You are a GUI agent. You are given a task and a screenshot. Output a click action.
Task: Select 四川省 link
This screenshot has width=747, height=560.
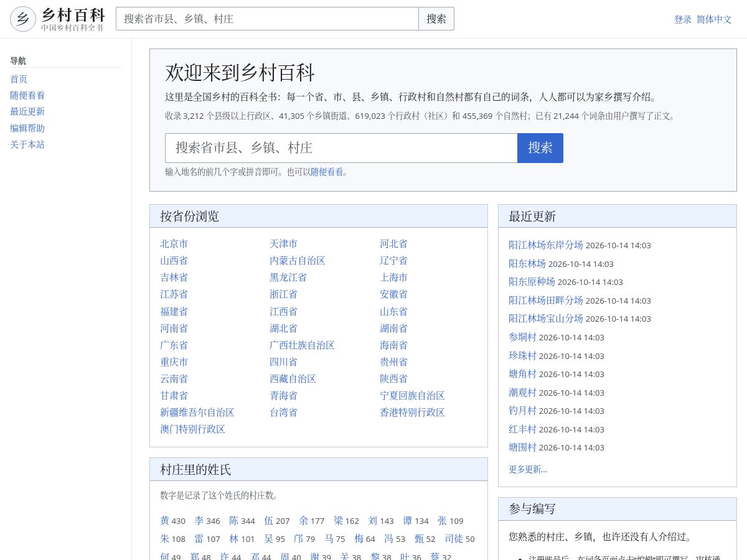pyautogui.click(x=283, y=362)
